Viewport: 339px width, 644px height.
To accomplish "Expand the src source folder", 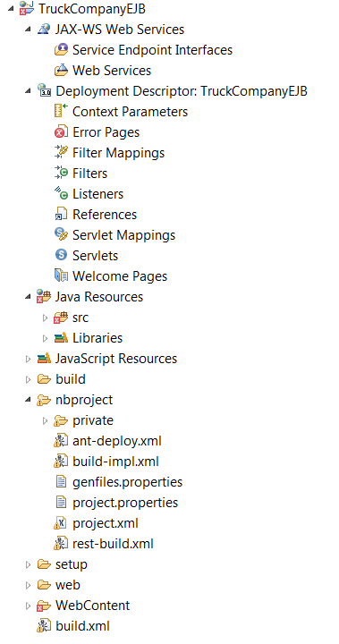I will coord(46,318).
